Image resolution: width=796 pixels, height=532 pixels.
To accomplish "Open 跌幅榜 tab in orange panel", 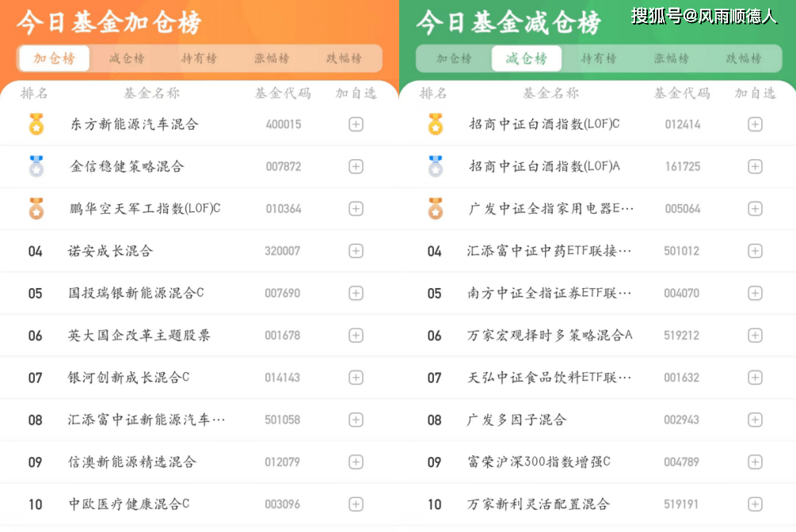I will [344, 59].
